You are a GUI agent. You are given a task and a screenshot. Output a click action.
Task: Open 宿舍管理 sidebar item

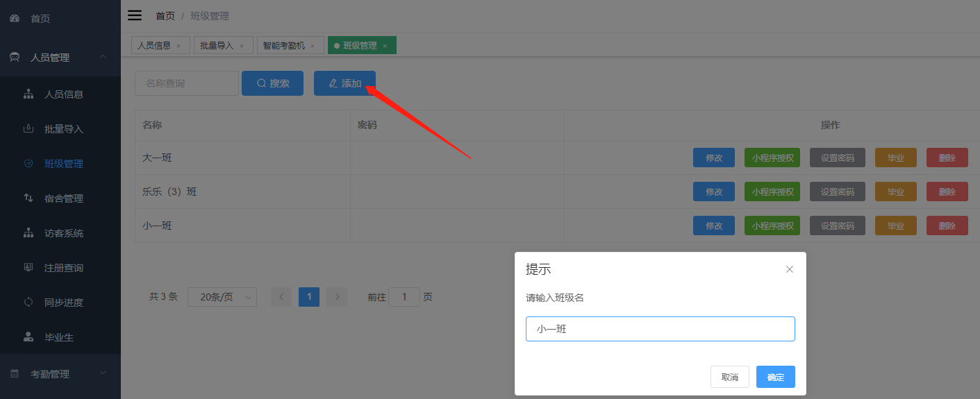[x=60, y=198]
